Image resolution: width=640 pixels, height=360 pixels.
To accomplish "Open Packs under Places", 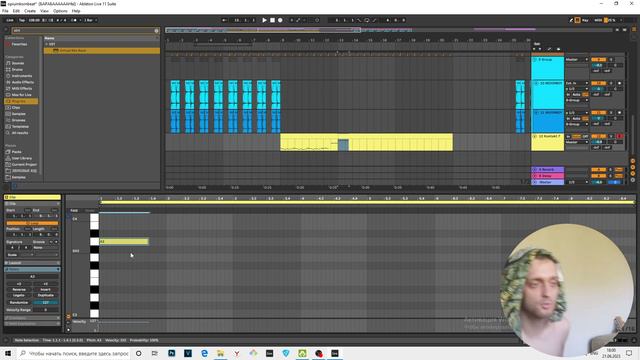I will (x=16, y=152).
